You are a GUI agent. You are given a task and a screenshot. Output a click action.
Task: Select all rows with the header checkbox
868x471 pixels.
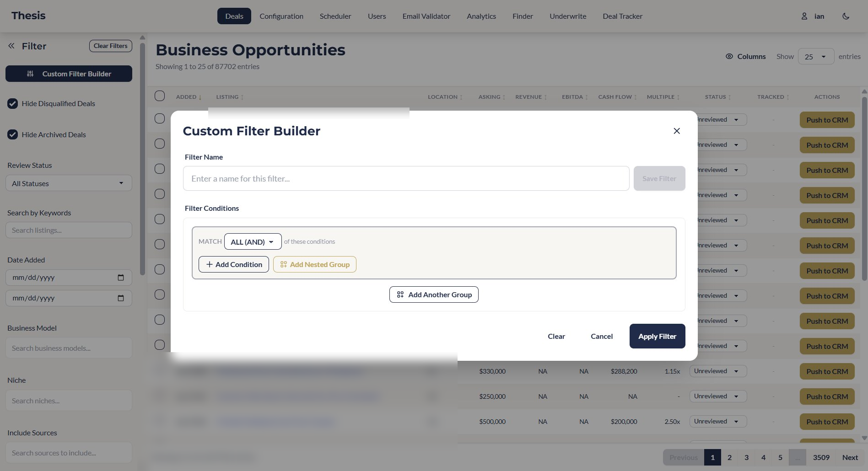click(160, 96)
